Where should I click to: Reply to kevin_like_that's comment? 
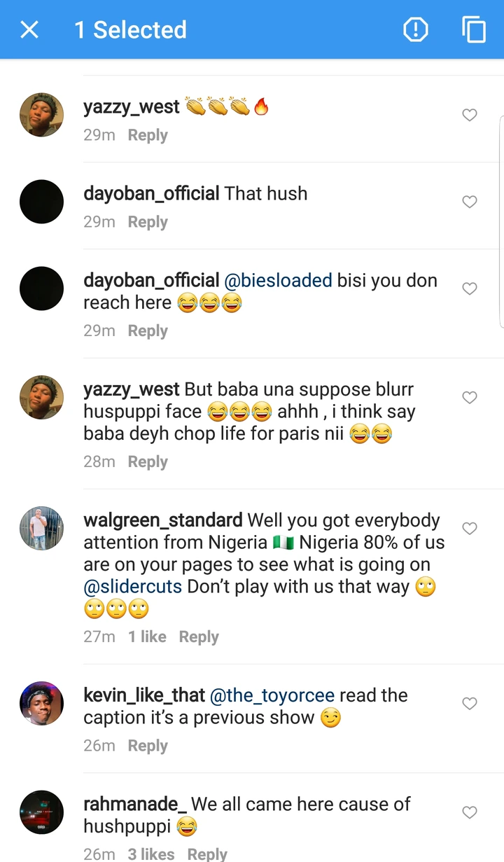pyautogui.click(x=148, y=746)
